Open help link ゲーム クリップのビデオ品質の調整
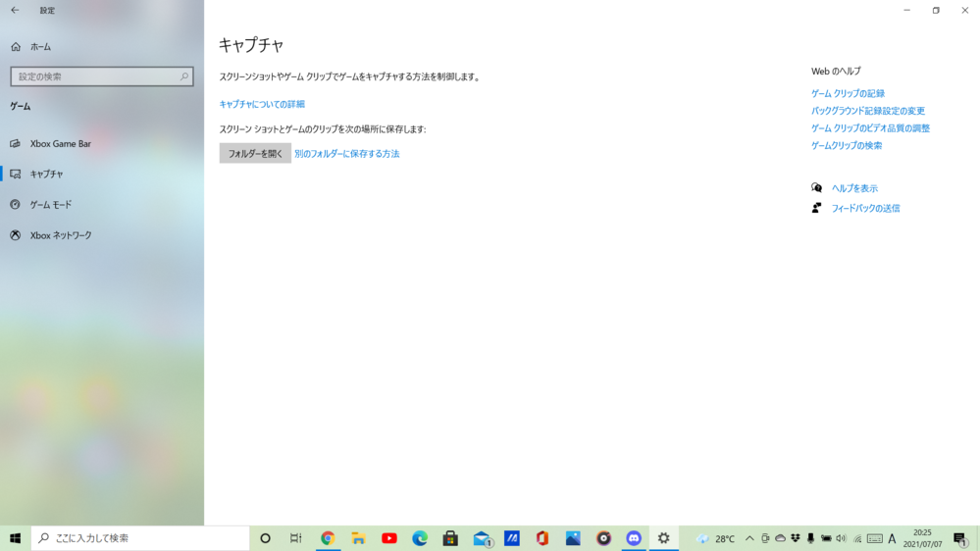 (870, 128)
